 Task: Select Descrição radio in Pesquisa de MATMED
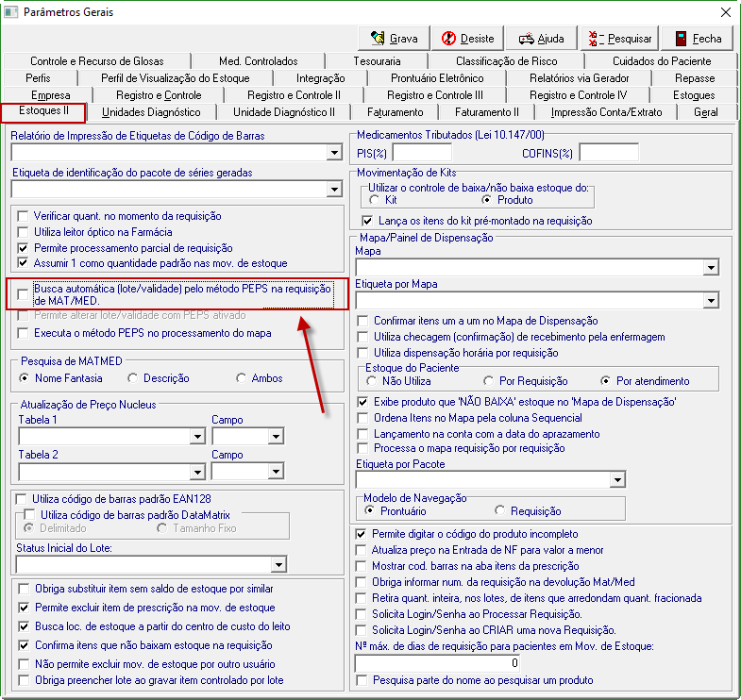pos(133,378)
